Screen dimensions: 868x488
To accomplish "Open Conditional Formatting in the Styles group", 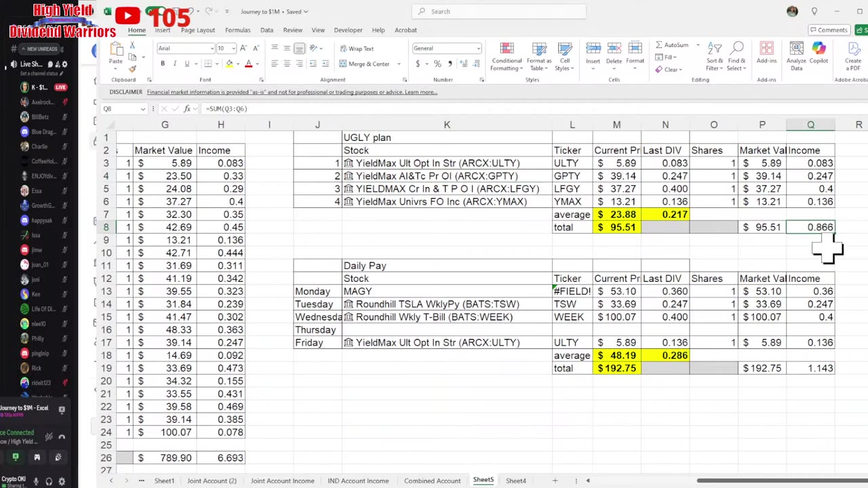I will pos(507,56).
